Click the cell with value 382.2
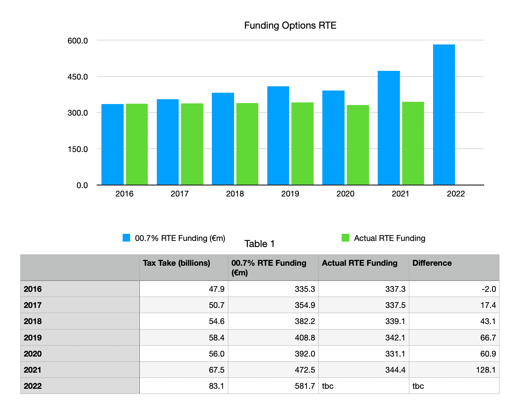The width and height of the screenshot is (530, 420). (x=273, y=321)
